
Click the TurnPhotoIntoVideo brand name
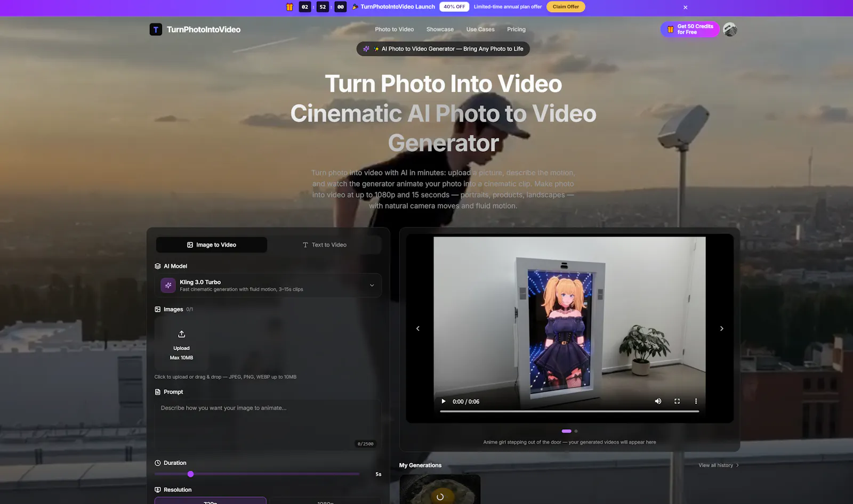click(x=204, y=29)
